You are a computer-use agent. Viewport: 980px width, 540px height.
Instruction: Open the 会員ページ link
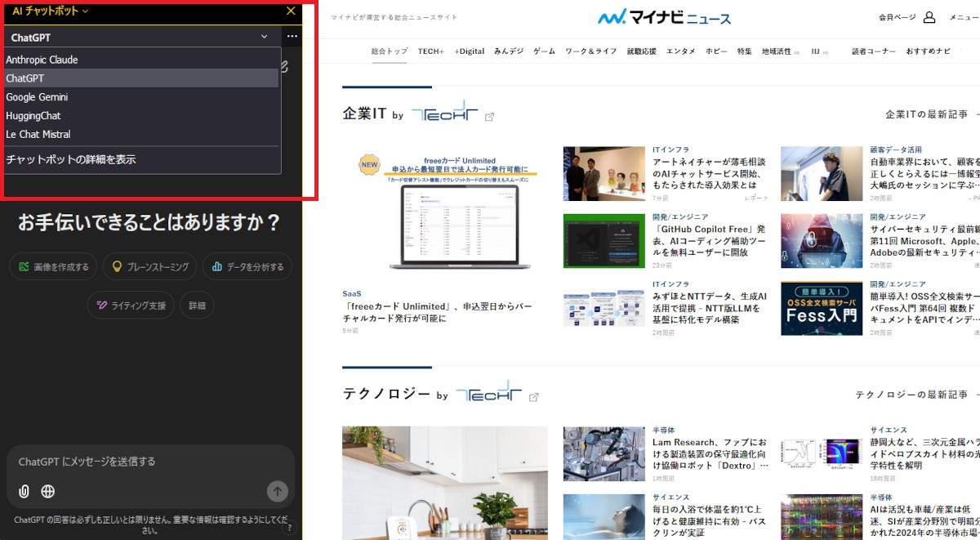(897, 17)
